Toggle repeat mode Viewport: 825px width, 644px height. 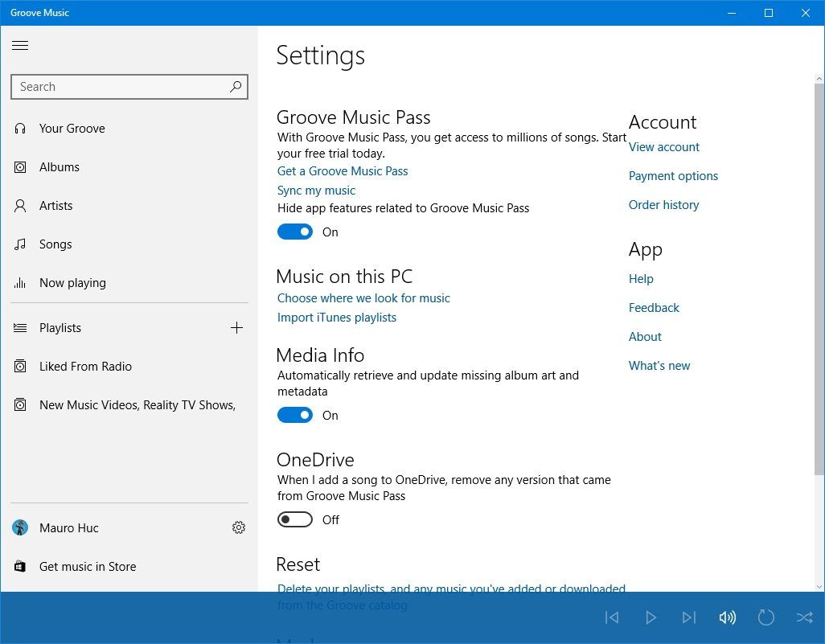click(x=766, y=617)
